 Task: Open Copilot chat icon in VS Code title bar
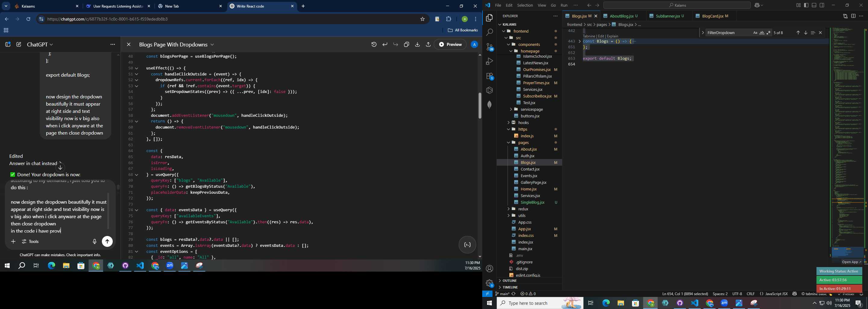click(x=757, y=5)
